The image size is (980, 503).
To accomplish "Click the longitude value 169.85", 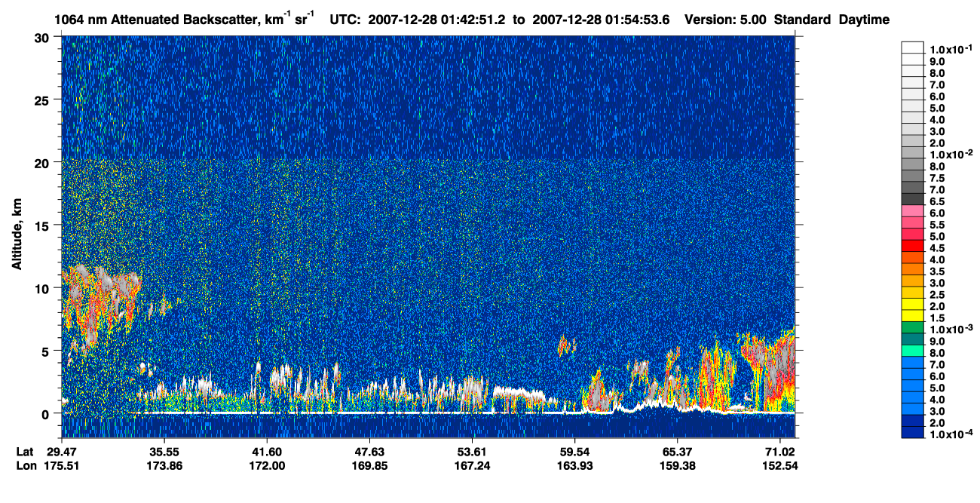I will (369, 465).
